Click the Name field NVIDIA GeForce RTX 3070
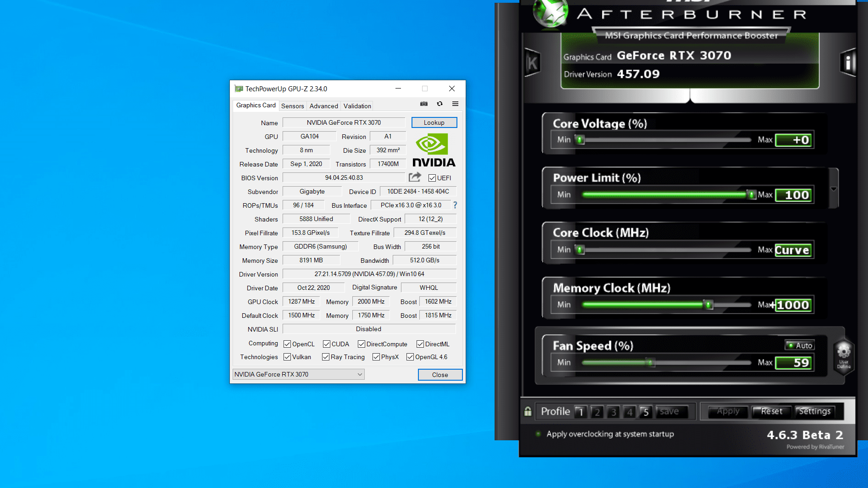 coord(344,122)
